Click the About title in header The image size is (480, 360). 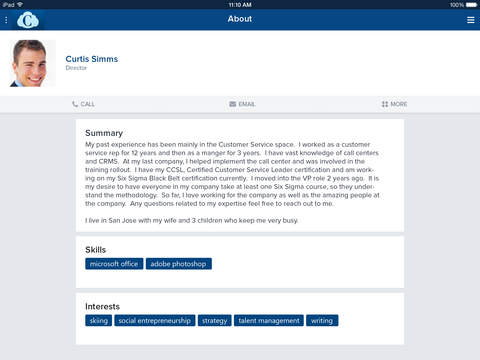tap(240, 19)
